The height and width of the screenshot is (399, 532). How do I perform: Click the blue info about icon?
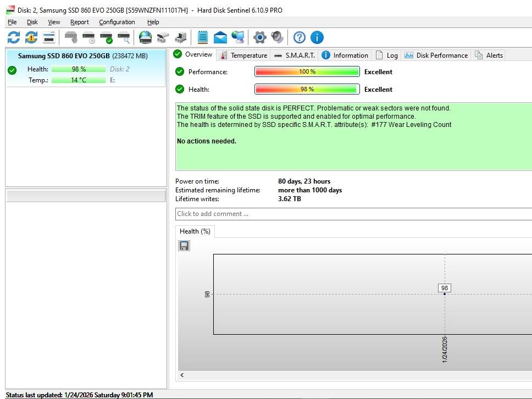(317, 37)
